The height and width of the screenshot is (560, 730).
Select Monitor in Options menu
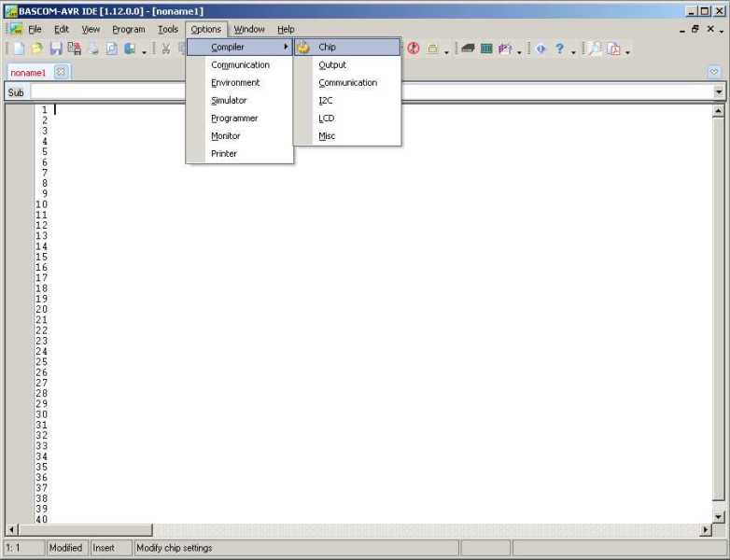coord(240,136)
